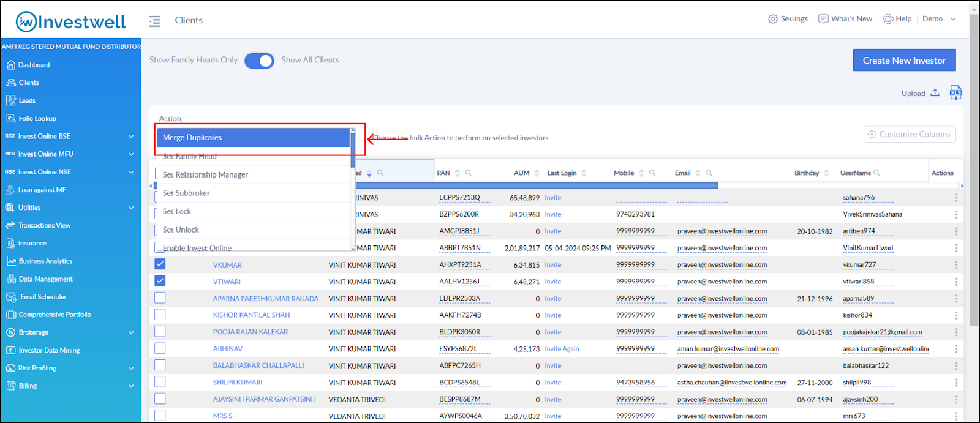Open the What's New icon
This screenshot has height=423, width=980.
[x=824, y=19]
